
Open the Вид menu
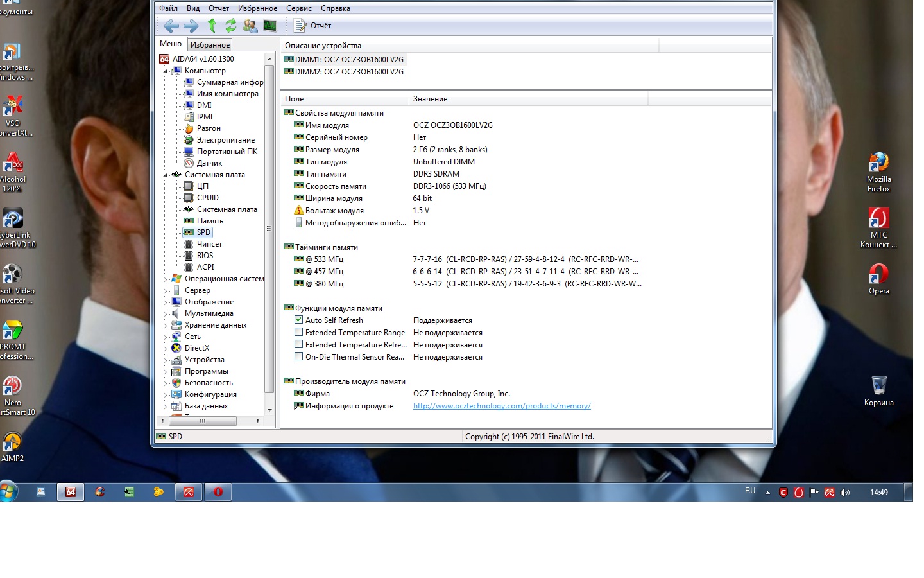pyautogui.click(x=193, y=8)
